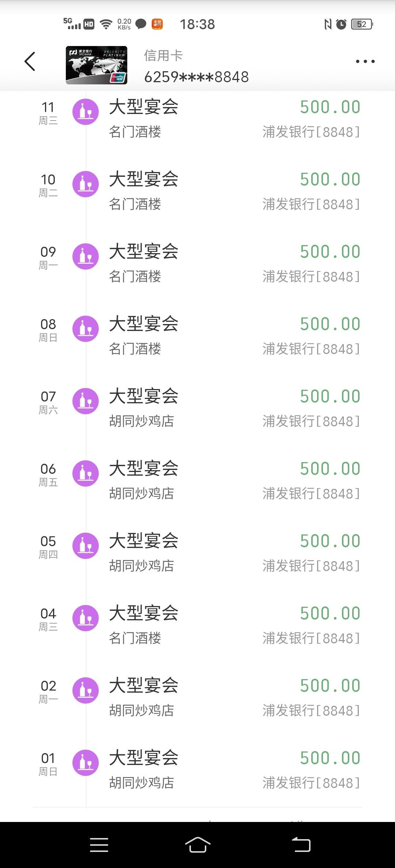
Task: Open the 大型宴会 entry dated 10 周二
Action: 197,191
